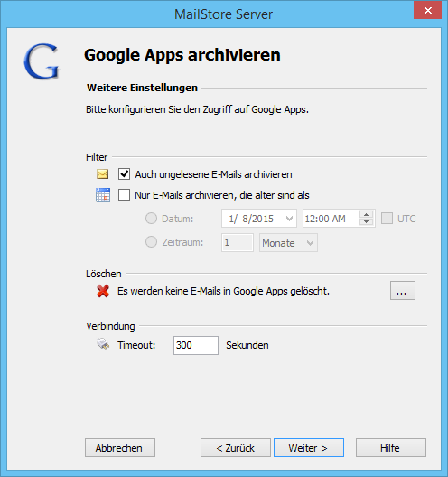Uncheck Auch ungelesene E-Mails archivieren

click(x=124, y=174)
